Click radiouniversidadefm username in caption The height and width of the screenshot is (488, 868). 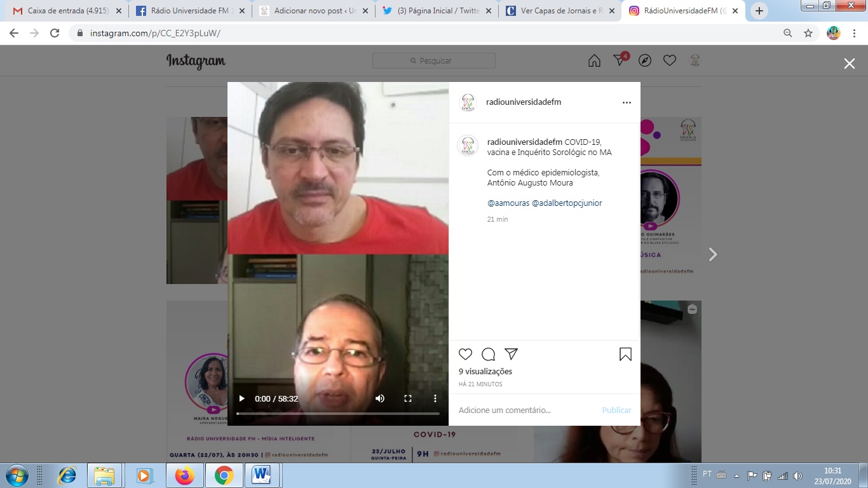(x=525, y=142)
